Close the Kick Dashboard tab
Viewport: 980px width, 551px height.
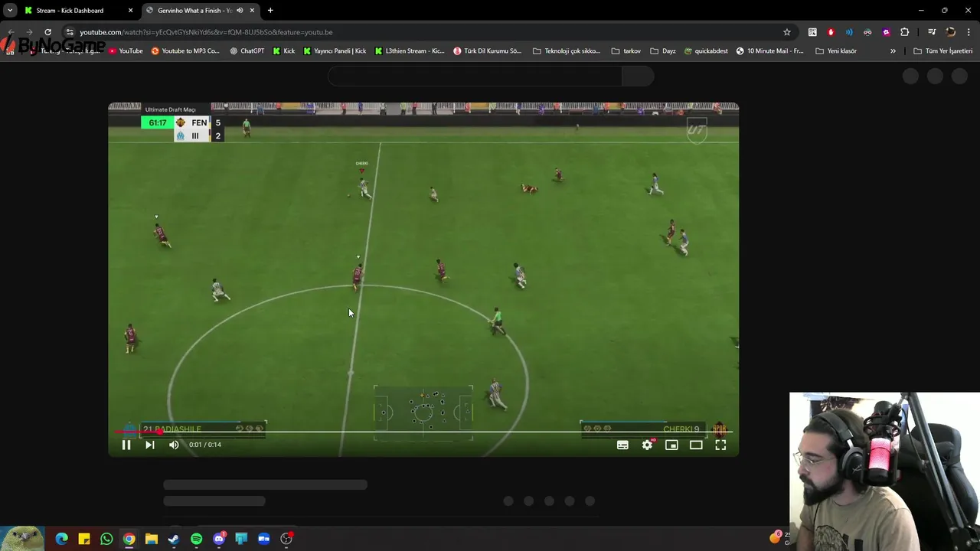[x=130, y=11]
